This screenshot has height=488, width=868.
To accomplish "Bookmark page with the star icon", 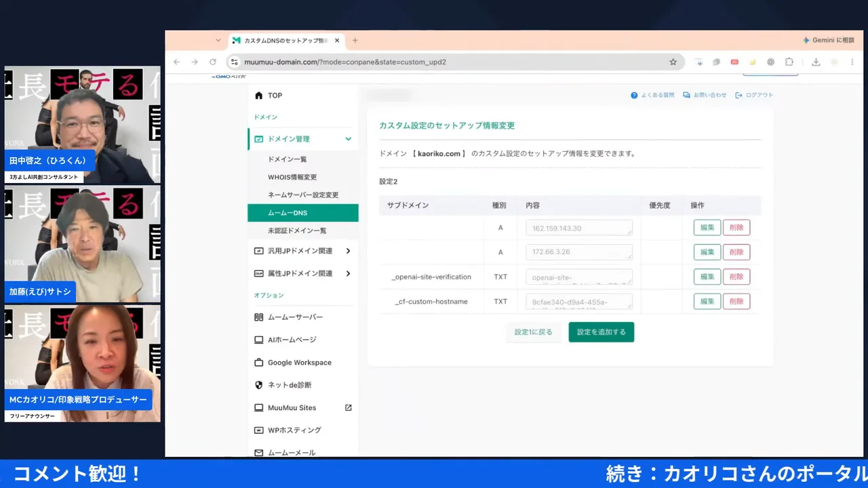I will (673, 62).
